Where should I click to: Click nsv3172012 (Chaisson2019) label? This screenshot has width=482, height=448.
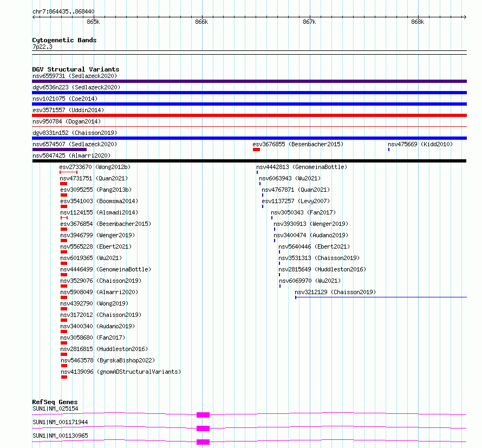tap(101, 315)
